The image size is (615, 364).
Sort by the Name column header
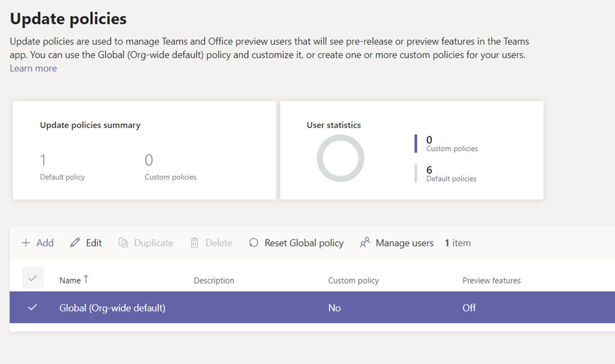click(x=70, y=281)
